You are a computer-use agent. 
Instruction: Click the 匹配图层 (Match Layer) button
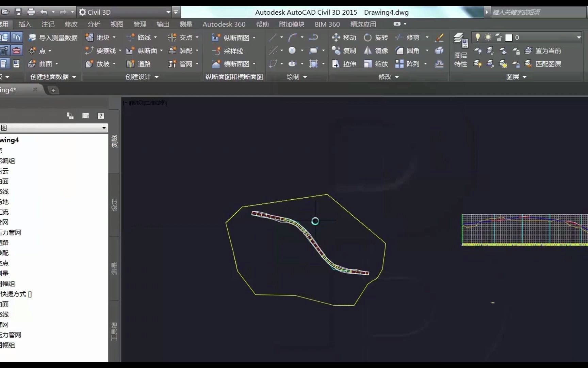pyautogui.click(x=548, y=64)
